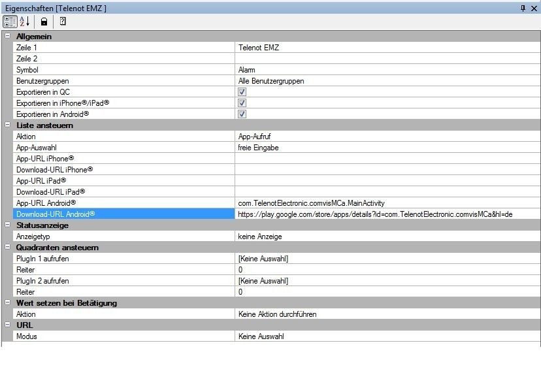Click the empty Zeile 2 value field

[387, 59]
